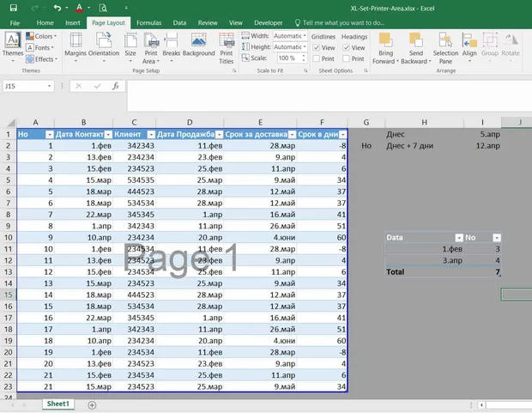
Task: Select column D header
Action: click(x=190, y=122)
